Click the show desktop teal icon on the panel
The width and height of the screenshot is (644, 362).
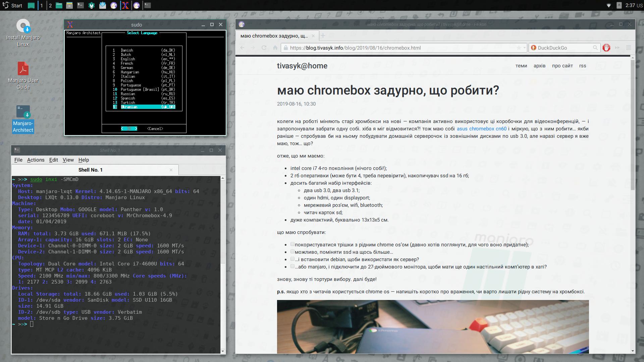31,5
